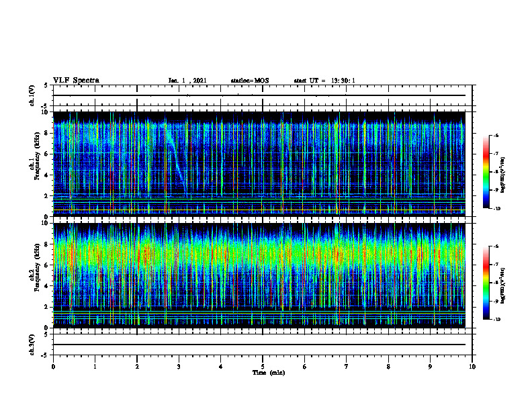Click the "-5" tick on ch.3(V) axis

tap(46, 355)
